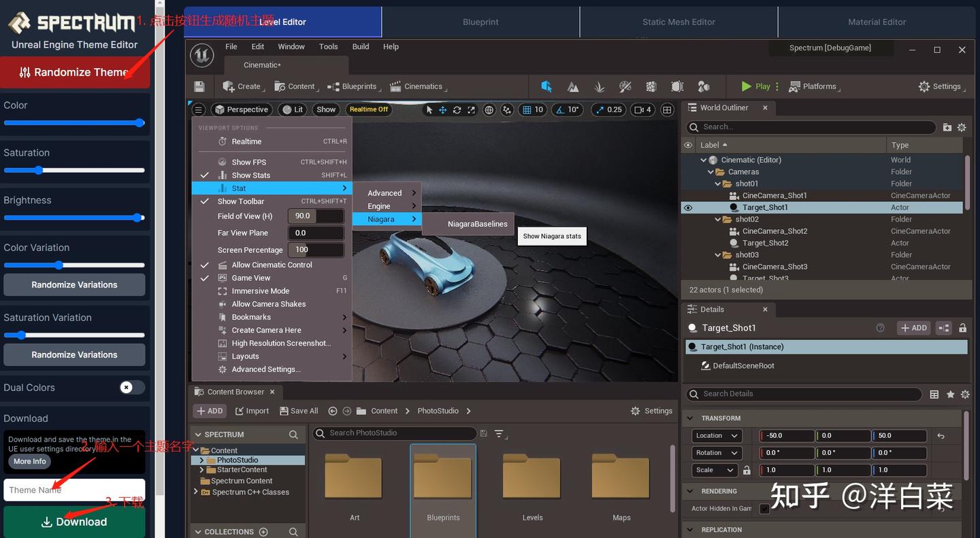The image size is (980, 538).
Task: Toggle visibility eye for Target_Shot1
Action: click(x=688, y=207)
